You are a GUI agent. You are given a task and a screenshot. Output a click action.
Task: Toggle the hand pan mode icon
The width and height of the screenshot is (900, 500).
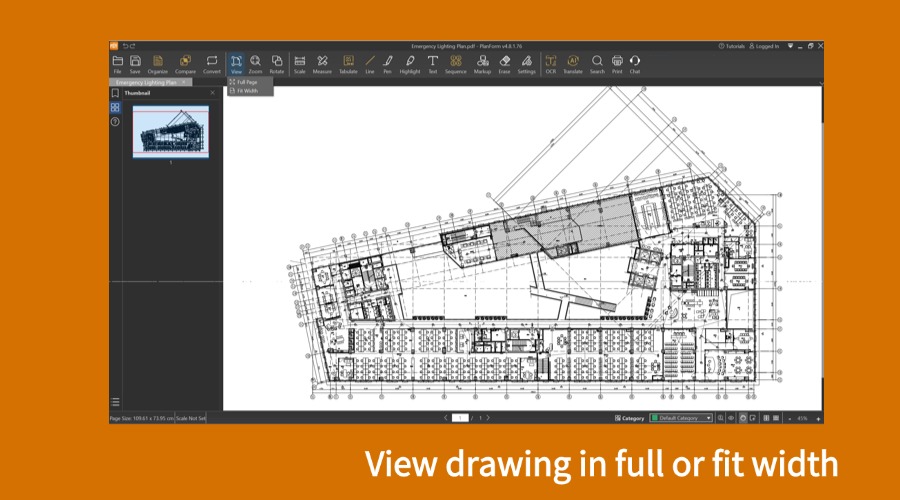pyautogui.click(x=743, y=418)
